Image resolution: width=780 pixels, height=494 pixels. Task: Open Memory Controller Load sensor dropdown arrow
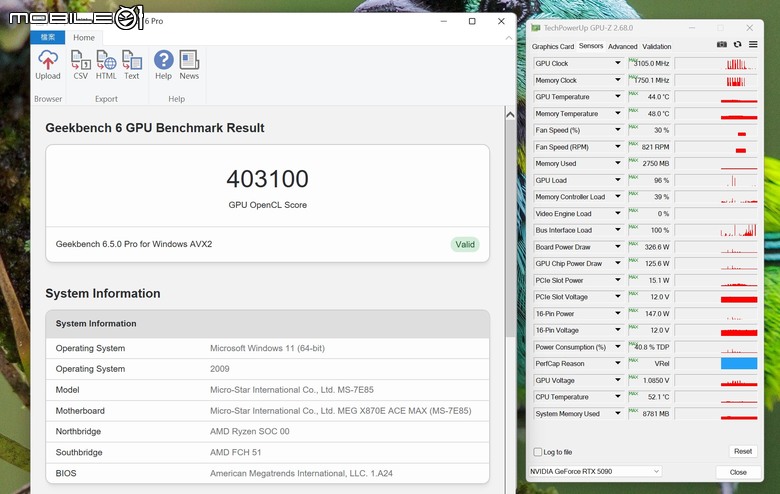[x=618, y=197]
